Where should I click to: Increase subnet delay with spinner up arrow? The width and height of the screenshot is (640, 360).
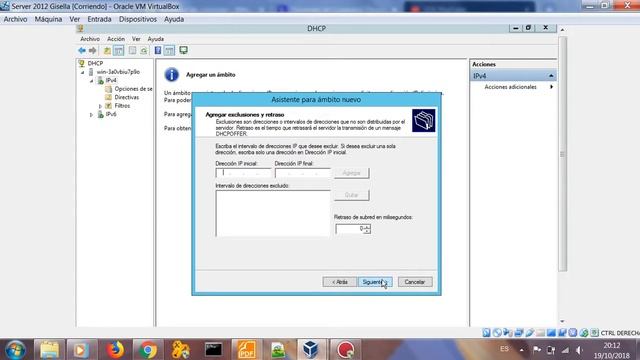[x=367, y=227]
